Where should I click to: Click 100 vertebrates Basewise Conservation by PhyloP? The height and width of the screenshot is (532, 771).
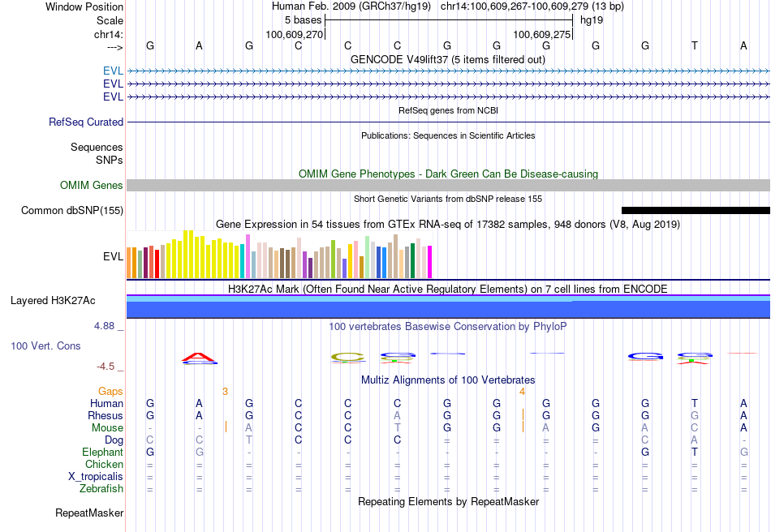[448, 327]
